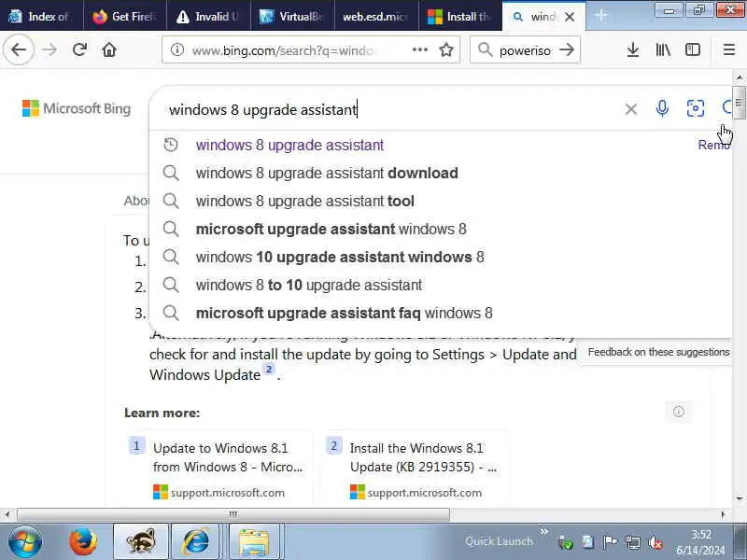Click the muted volume tray icon

point(655,542)
